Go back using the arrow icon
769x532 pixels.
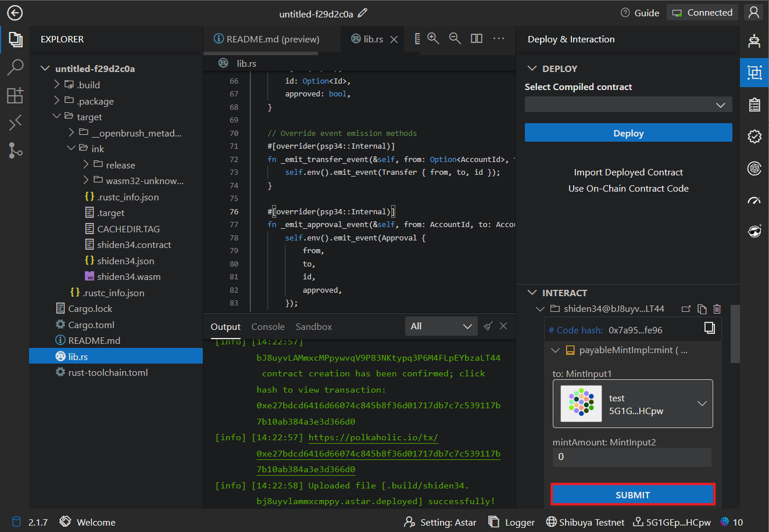pyautogui.click(x=15, y=13)
